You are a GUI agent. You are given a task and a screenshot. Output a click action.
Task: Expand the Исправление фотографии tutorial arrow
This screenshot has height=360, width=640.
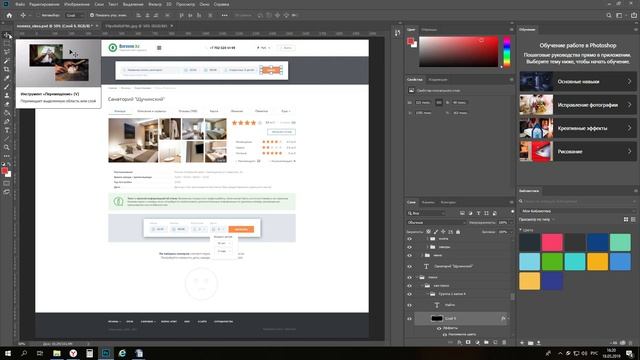(629, 105)
